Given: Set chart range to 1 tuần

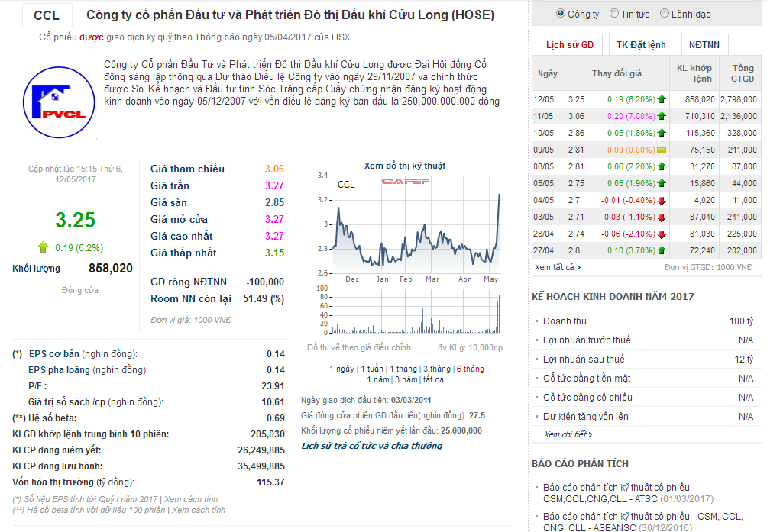Looking at the screenshot, I should coord(372,369).
